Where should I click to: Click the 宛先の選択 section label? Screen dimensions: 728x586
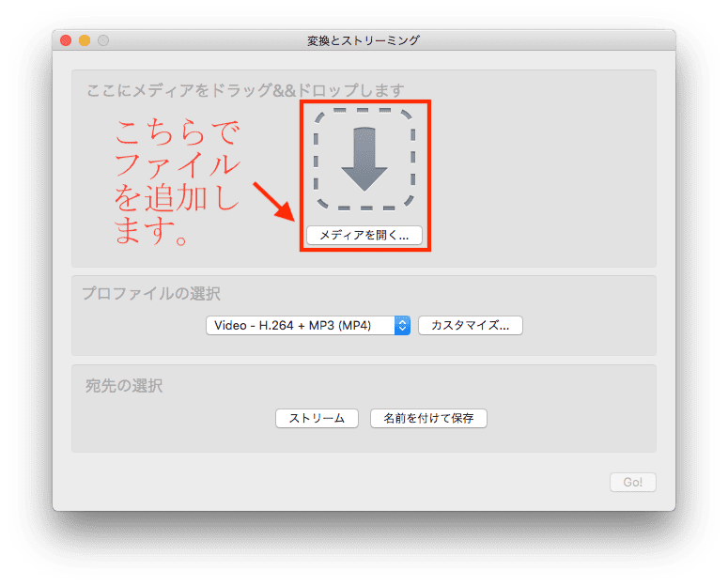[x=124, y=386]
